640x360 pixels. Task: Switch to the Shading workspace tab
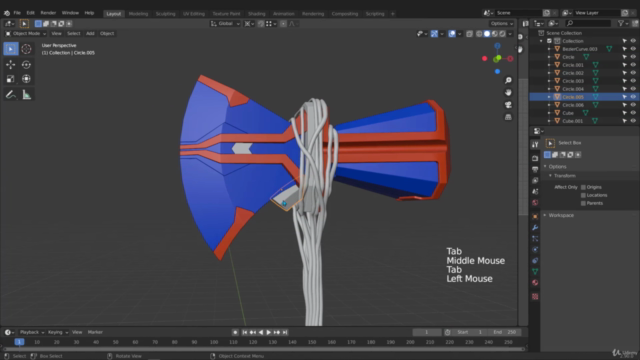257,13
